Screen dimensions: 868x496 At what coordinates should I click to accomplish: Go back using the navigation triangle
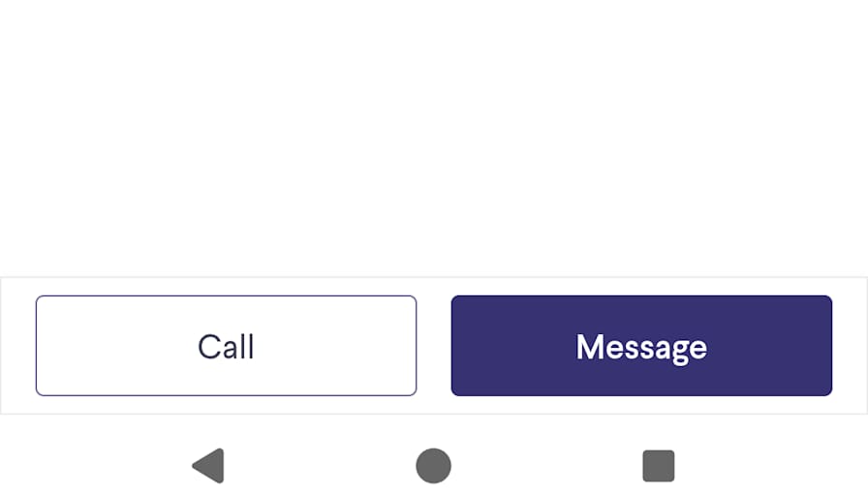208,466
